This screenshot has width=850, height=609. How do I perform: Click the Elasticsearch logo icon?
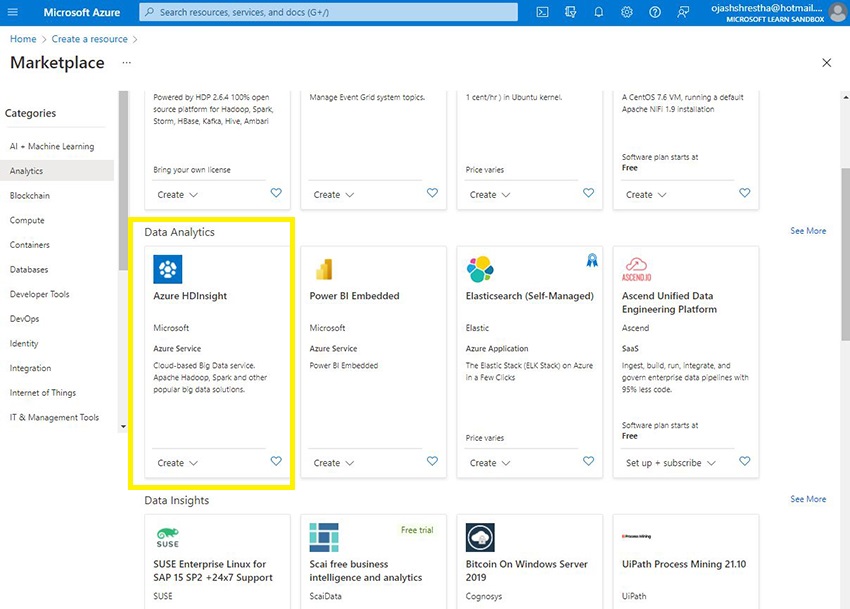(x=480, y=269)
